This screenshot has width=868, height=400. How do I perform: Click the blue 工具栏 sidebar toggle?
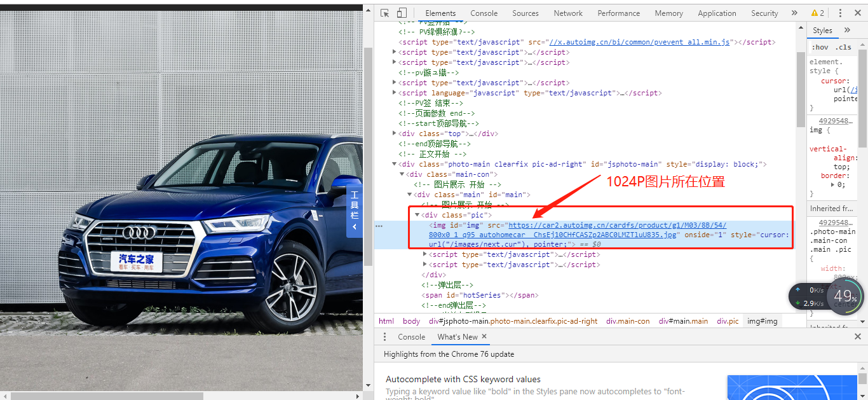pyautogui.click(x=355, y=210)
